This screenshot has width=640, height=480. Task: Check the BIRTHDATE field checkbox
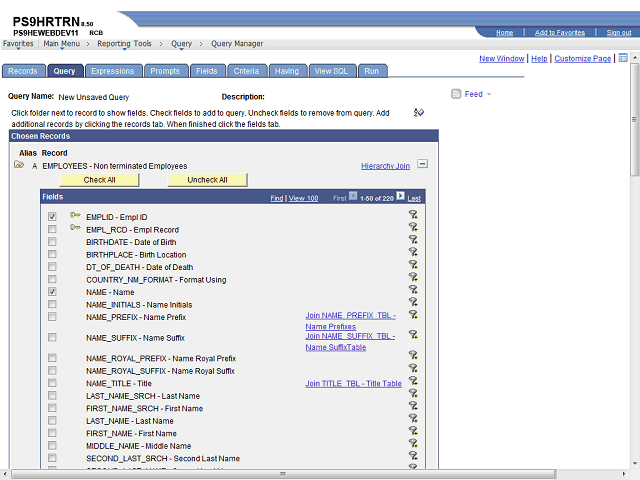[52, 242]
